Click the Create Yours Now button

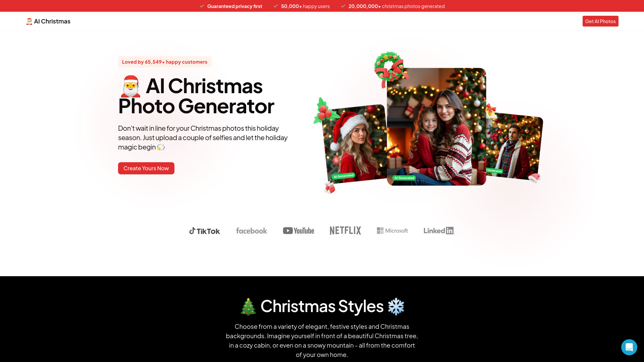point(146,168)
